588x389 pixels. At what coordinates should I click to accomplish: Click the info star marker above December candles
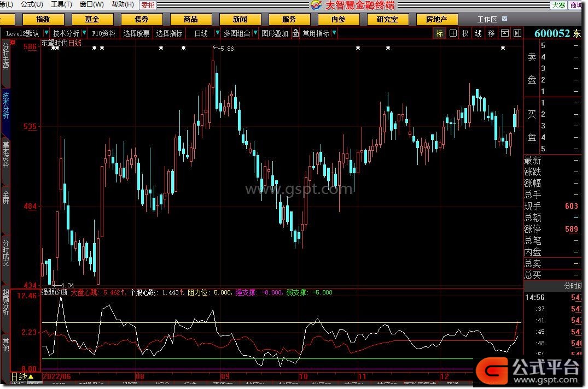click(x=503, y=48)
